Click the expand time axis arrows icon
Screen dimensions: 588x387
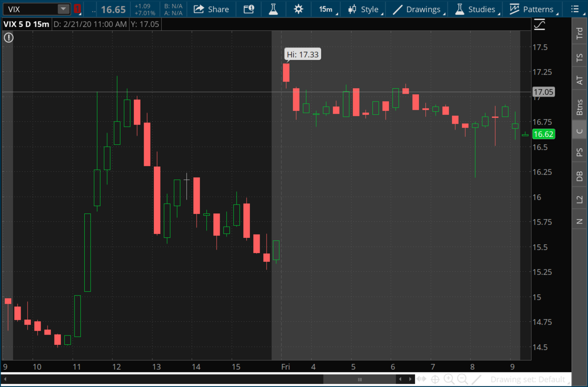[421, 379]
